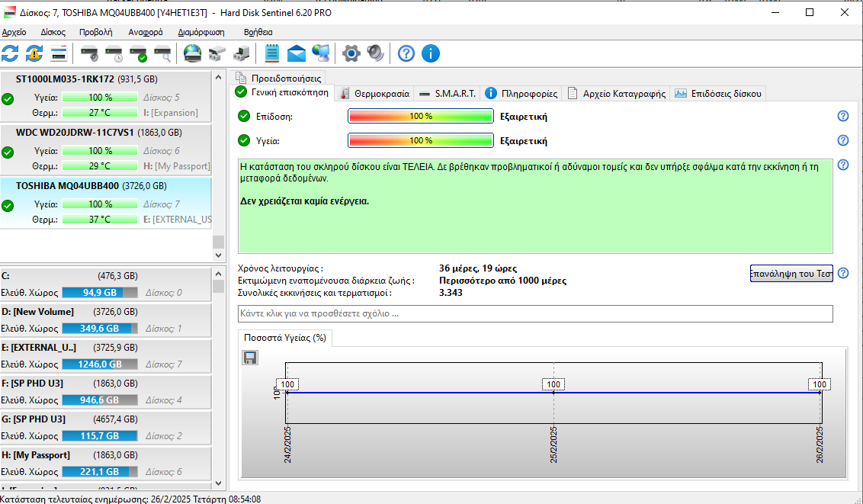Switch to the Προειδοποιήσεις tab
863x504 pixels.
(279, 78)
